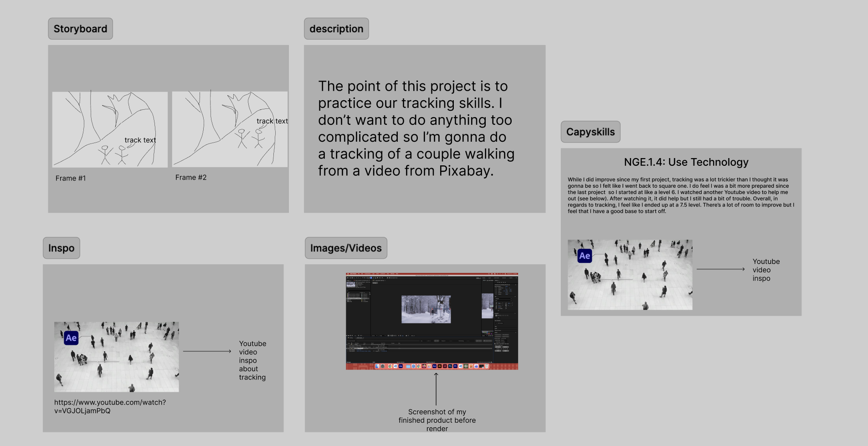Click the "NGE.1.4: Use Technology" heading
The image size is (868, 446).
click(x=686, y=162)
